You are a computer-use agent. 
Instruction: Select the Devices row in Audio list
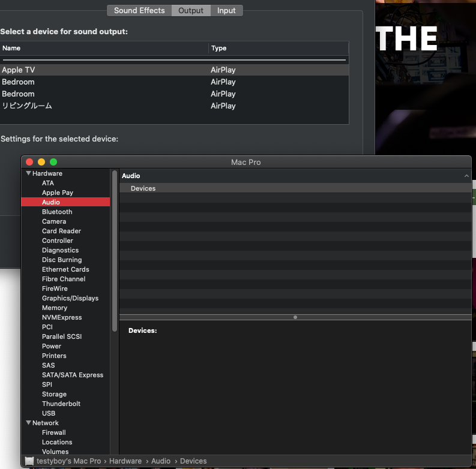pos(295,188)
